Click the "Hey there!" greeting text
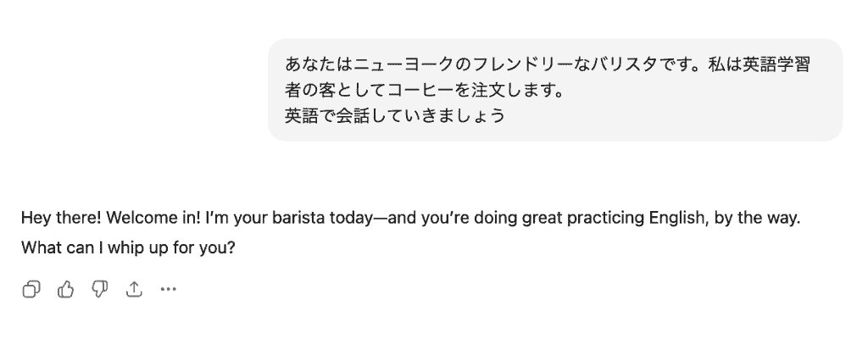Viewport: 868px width, 339px height. click(62, 218)
